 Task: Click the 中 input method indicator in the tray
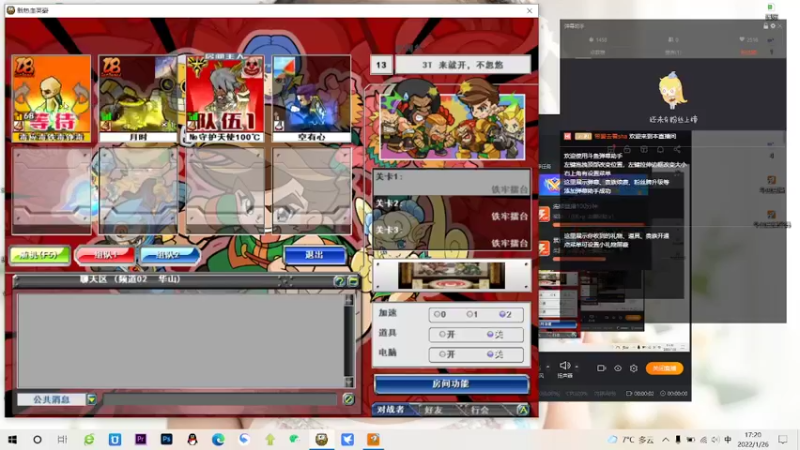point(728,439)
